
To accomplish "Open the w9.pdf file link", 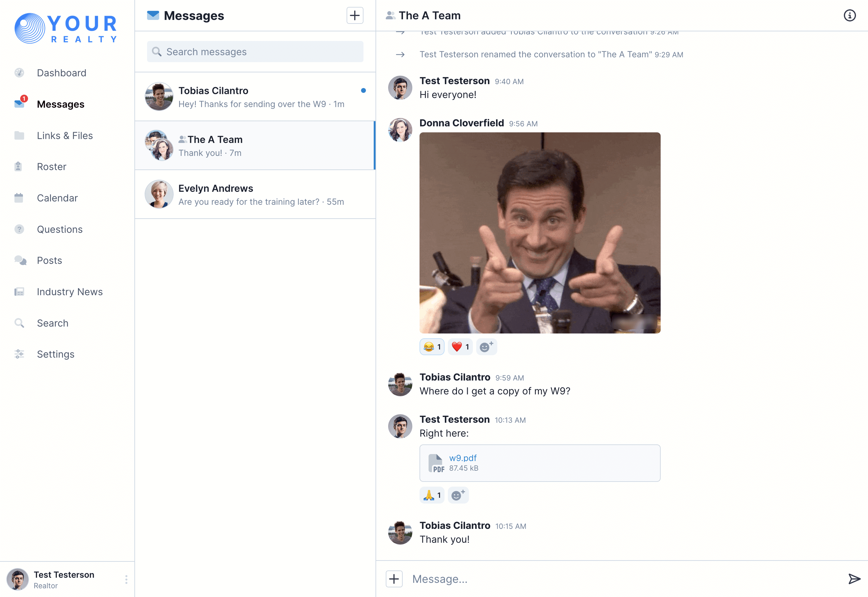I will point(462,458).
